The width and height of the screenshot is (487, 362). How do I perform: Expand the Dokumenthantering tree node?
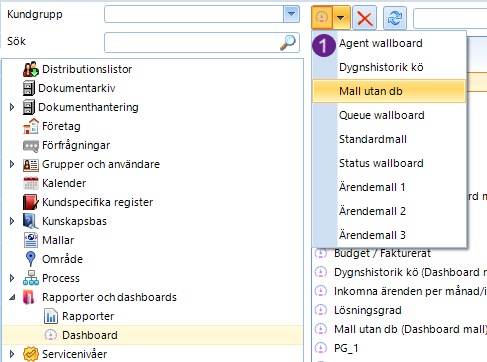pos(12,107)
